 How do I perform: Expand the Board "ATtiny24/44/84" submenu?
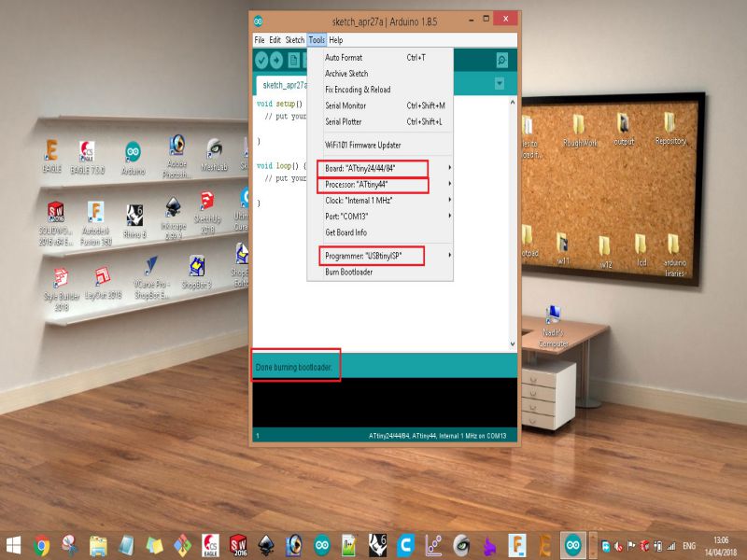(x=380, y=168)
